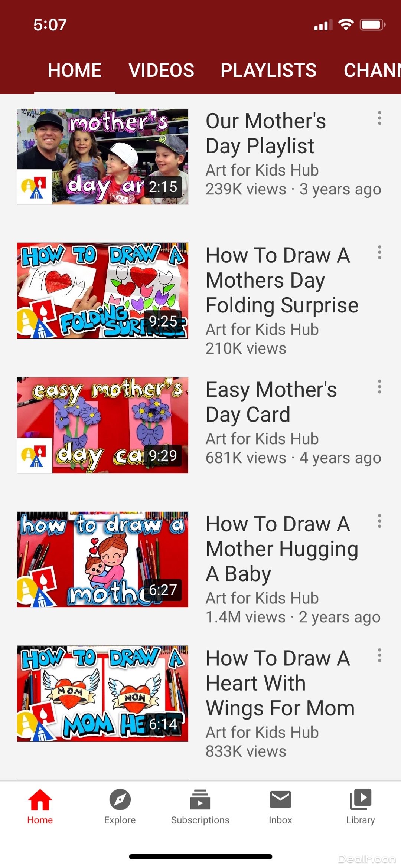
Task: Open three-dot menu for Mother Hugging A Baby
Action: click(379, 521)
